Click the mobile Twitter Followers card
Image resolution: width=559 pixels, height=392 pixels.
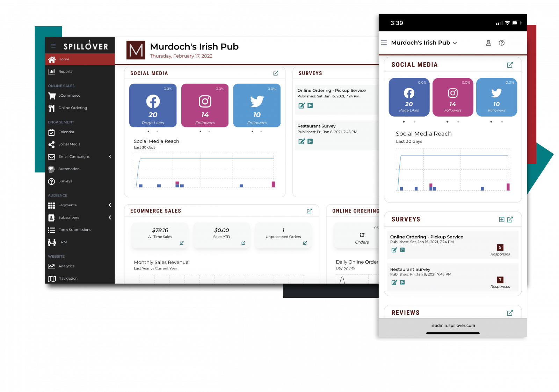pos(496,97)
